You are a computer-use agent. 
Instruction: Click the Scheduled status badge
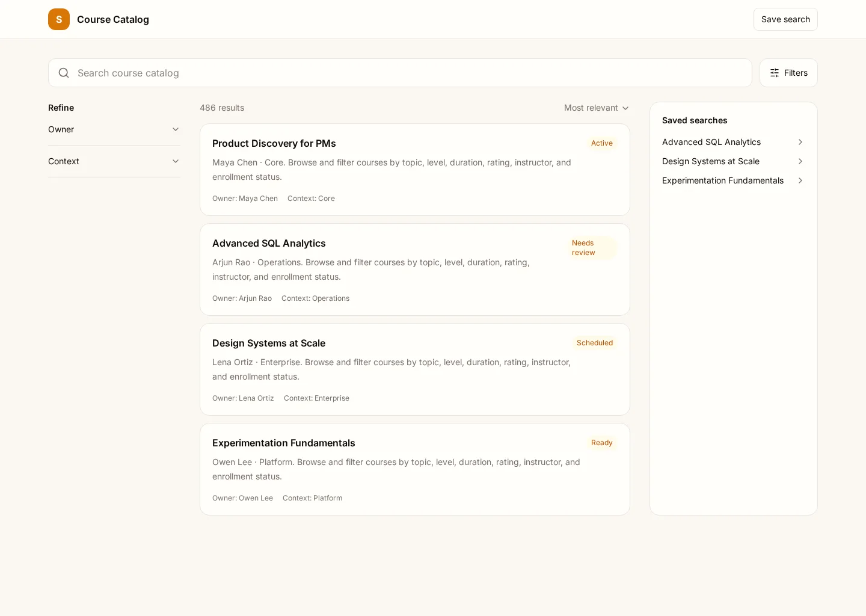tap(595, 343)
